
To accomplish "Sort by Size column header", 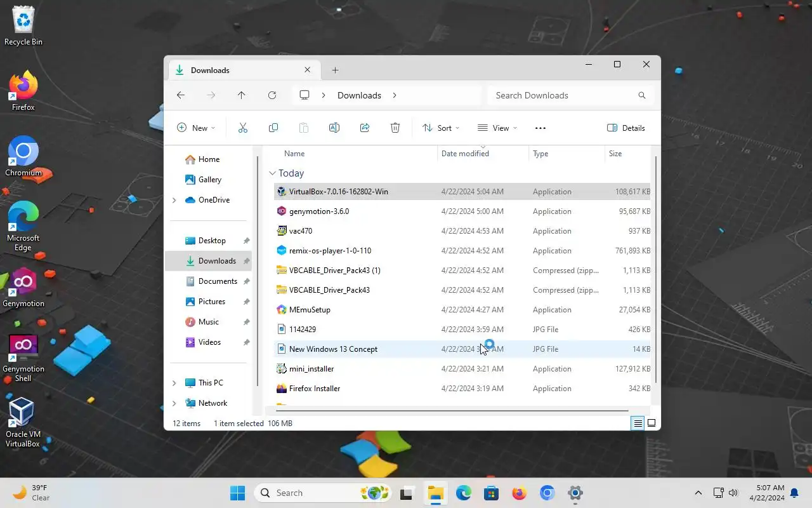I will pyautogui.click(x=615, y=154).
